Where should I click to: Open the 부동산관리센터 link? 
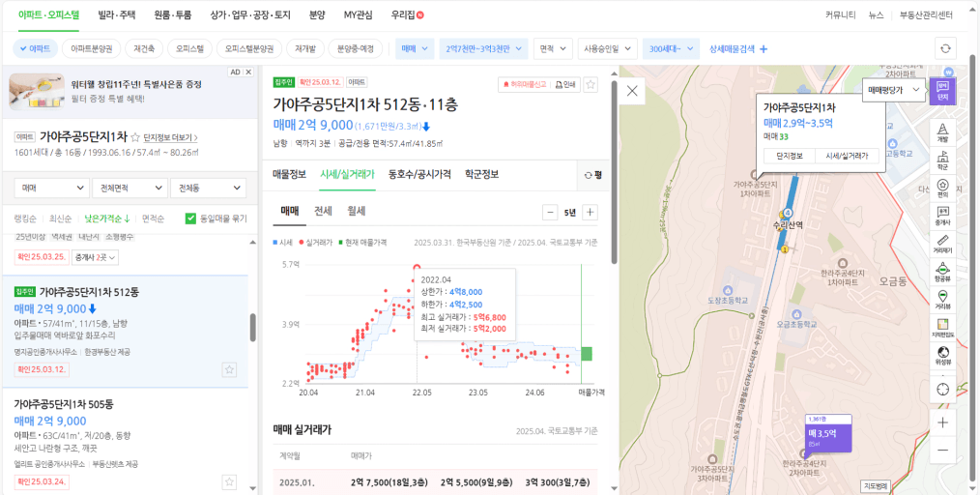point(926,15)
